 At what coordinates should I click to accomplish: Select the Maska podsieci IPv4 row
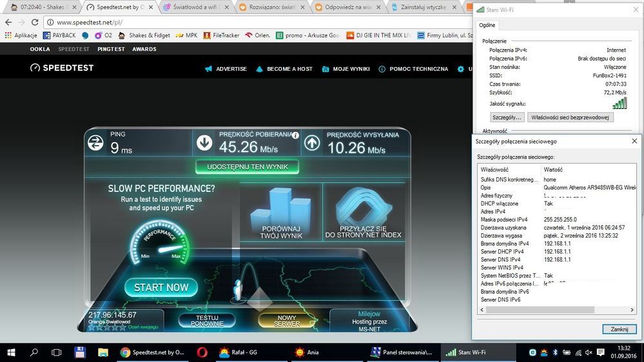[556, 220]
